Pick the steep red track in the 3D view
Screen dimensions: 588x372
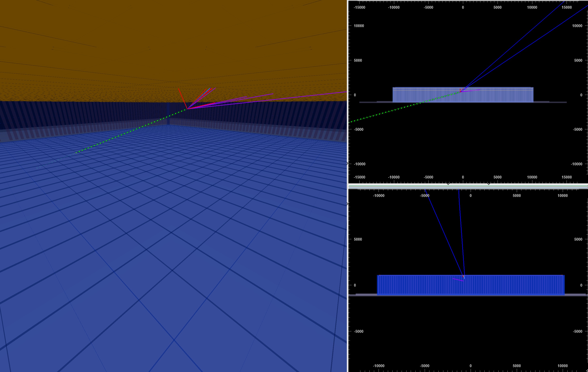tap(183, 99)
